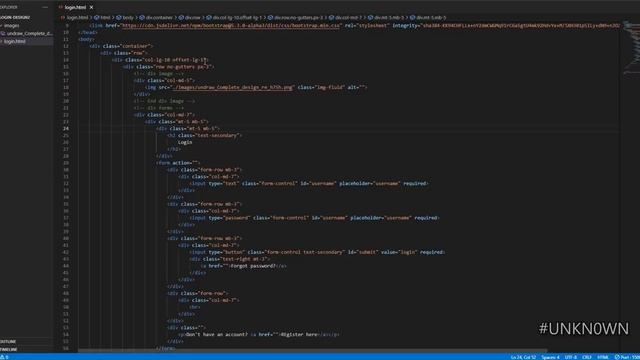Image resolution: width=640 pixels, height=360 pixels.
Task: Click line number 29 in the gutter
Action: point(66,163)
